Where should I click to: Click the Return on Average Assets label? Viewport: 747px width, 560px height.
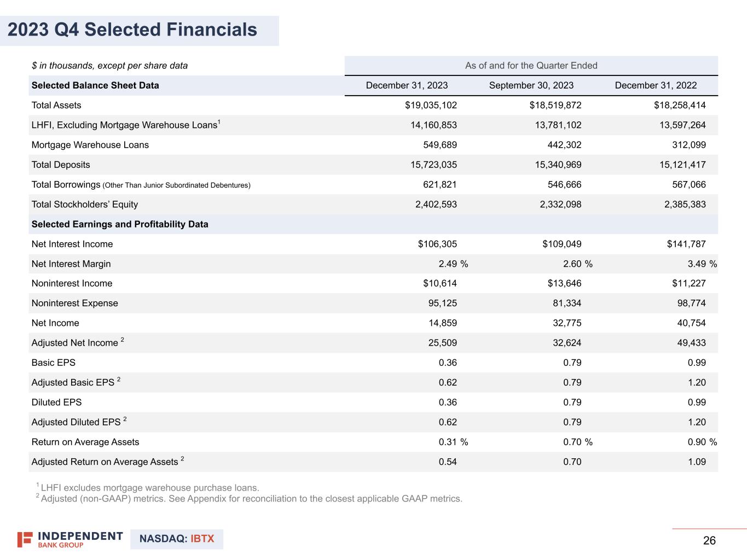85,442
